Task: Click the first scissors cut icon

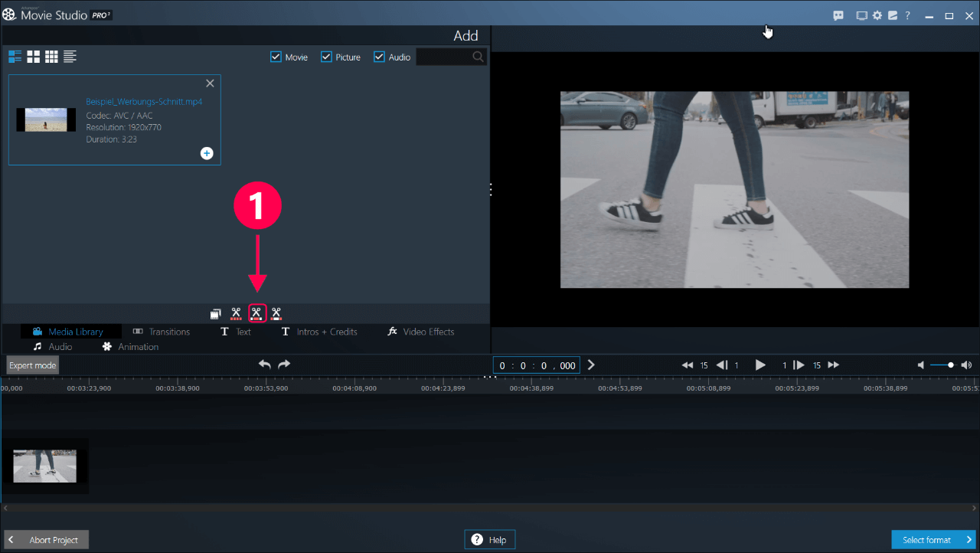Action: [237, 313]
